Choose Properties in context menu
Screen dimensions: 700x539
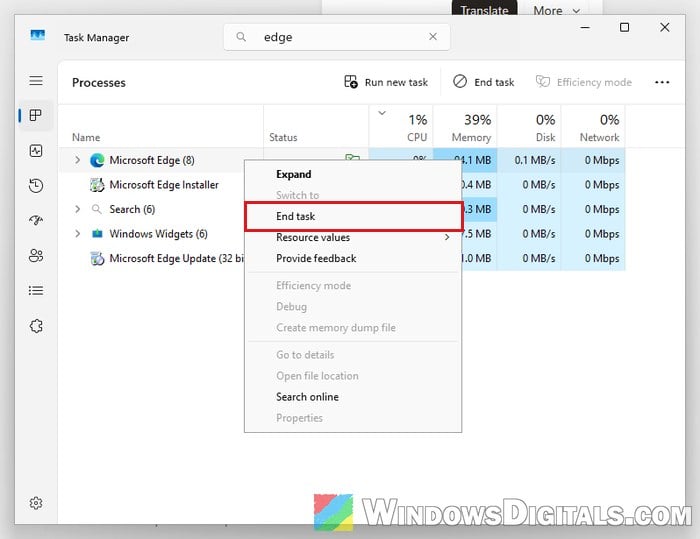click(x=353, y=418)
